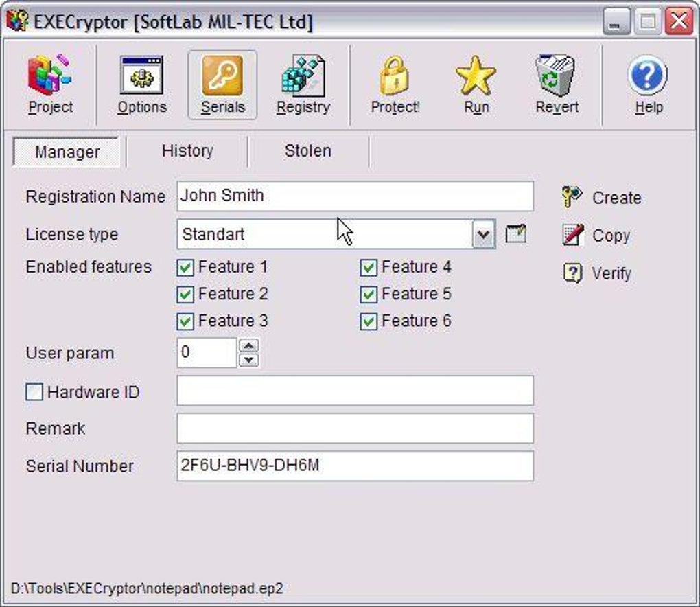Viewport: 700px width, 607px height.
Task: Click the License type combo box showing Standart
Action: coord(336,234)
